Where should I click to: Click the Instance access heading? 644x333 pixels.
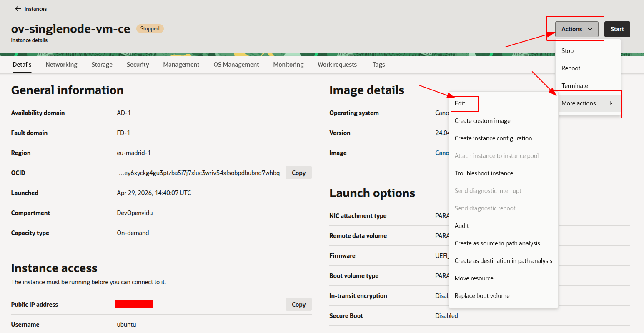pyautogui.click(x=54, y=268)
